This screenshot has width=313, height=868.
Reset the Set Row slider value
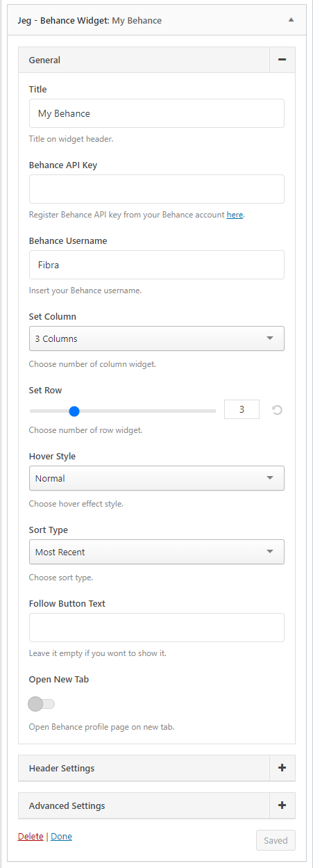(277, 410)
